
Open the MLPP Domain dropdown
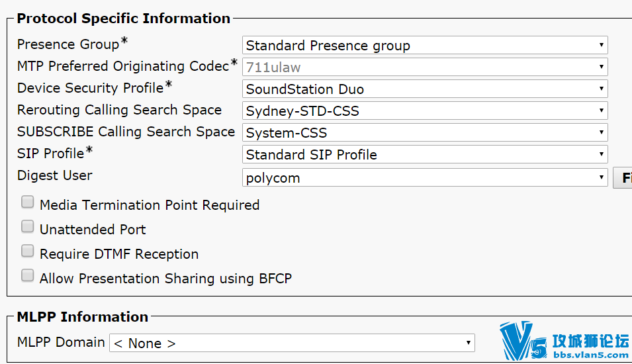(292, 343)
